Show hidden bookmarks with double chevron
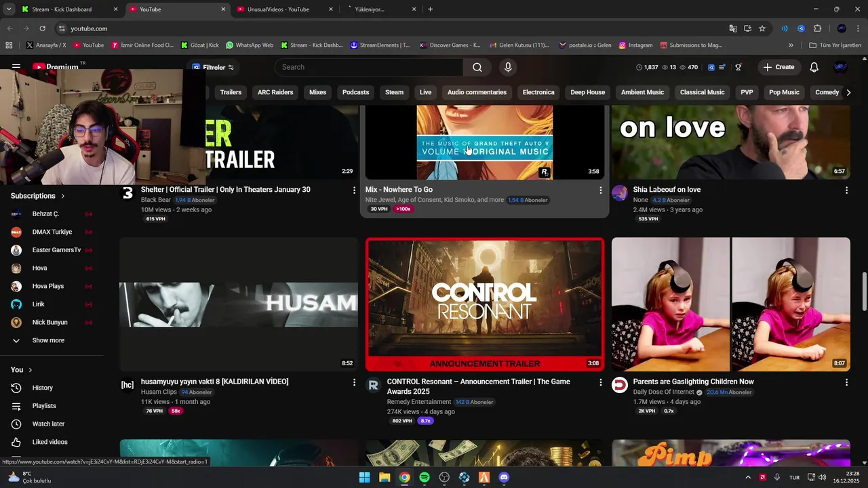The image size is (868, 488). (x=791, y=45)
